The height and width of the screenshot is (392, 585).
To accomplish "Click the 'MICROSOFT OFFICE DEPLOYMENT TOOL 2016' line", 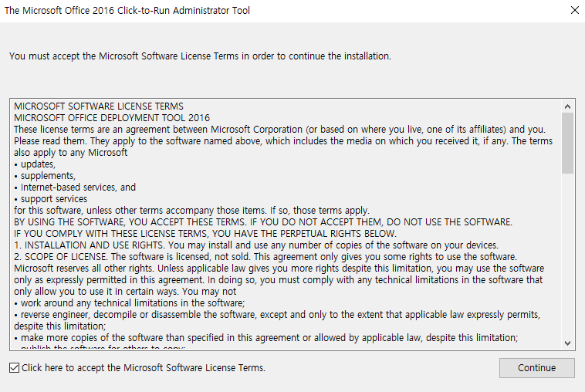I will click(x=112, y=118).
